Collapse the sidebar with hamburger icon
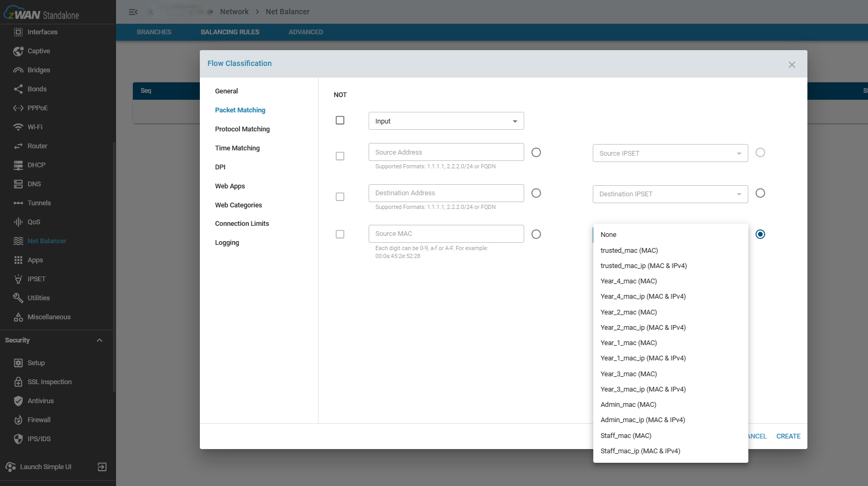Image resolution: width=868 pixels, height=486 pixels. tap(133, 12)
